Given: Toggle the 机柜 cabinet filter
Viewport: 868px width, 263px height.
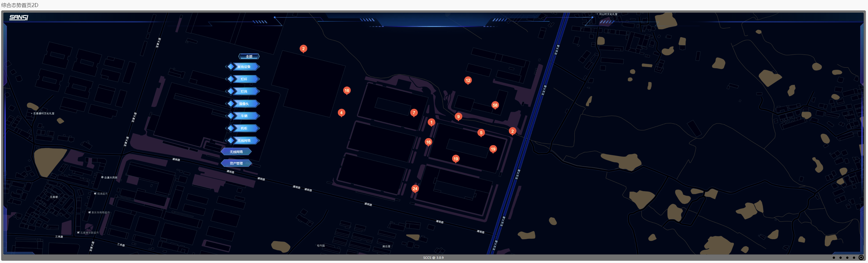Looking at the screenshot, I should point(243,128).
